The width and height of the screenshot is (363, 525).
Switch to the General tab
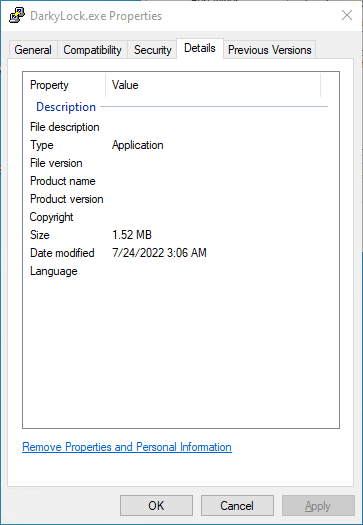pos(33,50)
